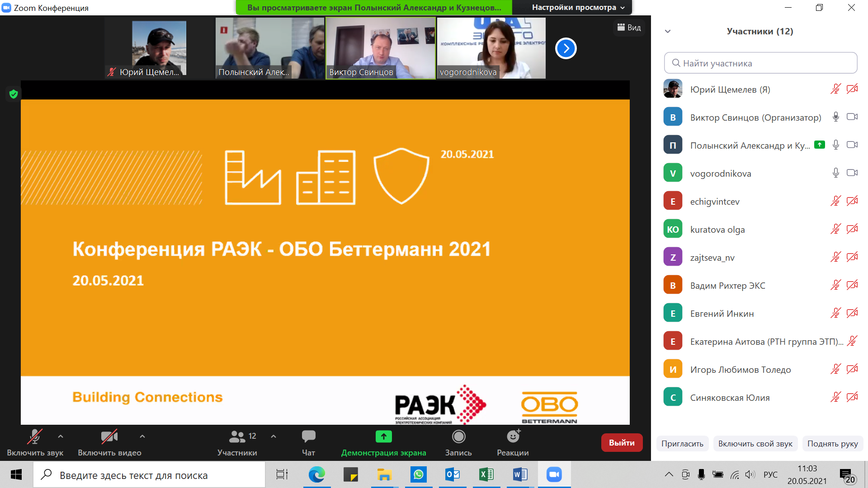Screen dimensions: 868x488
Task: Expand video options arrow beside camera
Action: click(x=142, y=436)
